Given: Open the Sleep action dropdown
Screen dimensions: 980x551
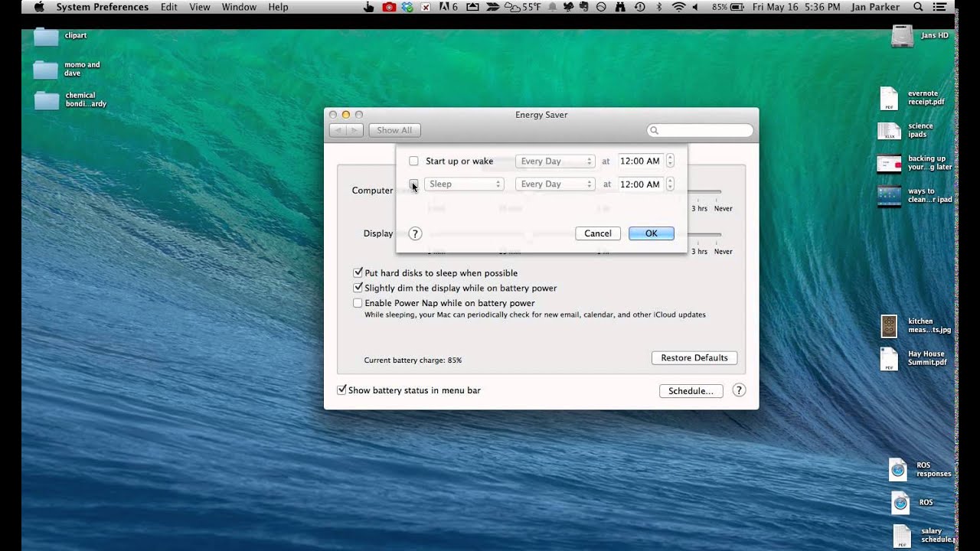Looking at the screenshot, I should click(463, 184).
